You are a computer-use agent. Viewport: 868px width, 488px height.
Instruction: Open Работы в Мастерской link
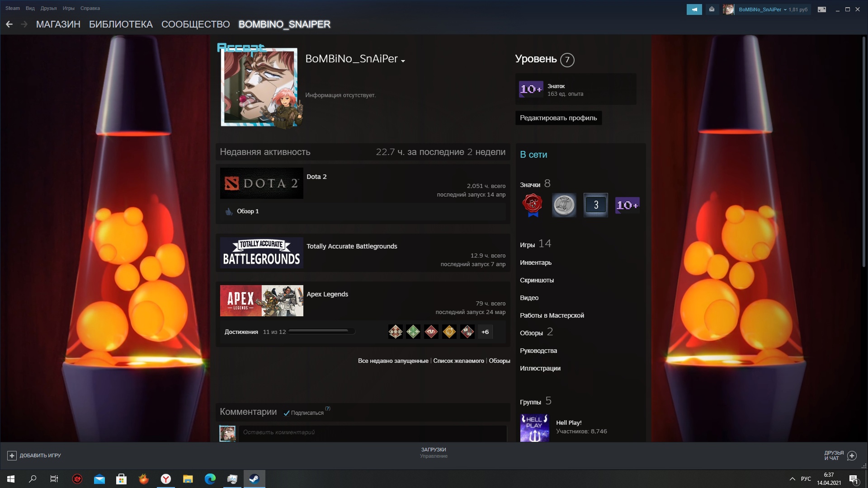(552, 315)
